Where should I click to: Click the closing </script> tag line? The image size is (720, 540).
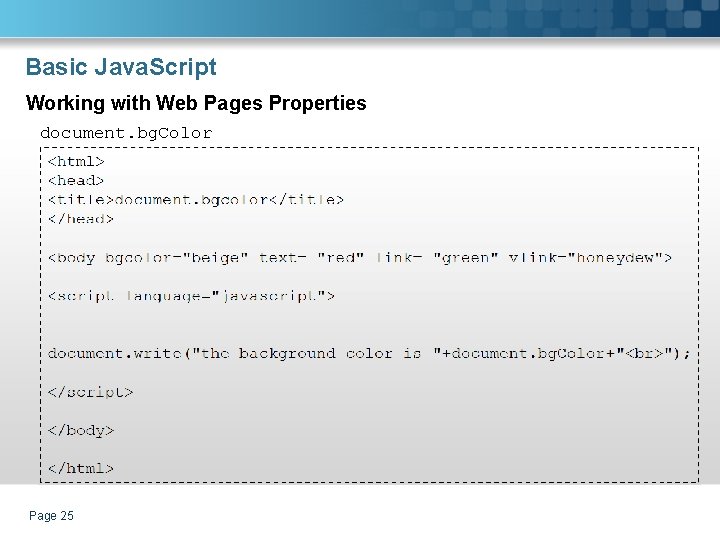tap(90, 392)
